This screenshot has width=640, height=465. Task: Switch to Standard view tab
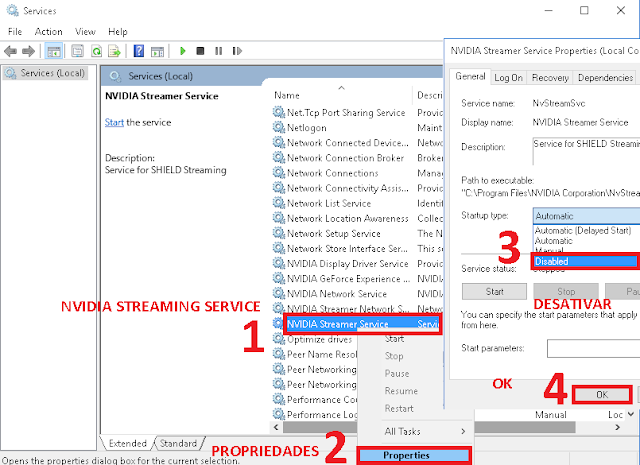tap(178, 443)
